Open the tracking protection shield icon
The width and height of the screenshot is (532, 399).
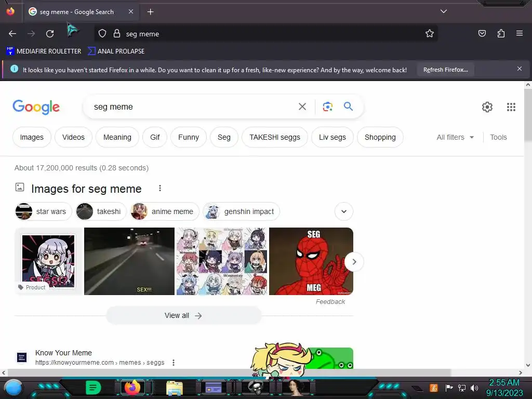[102, 34]
